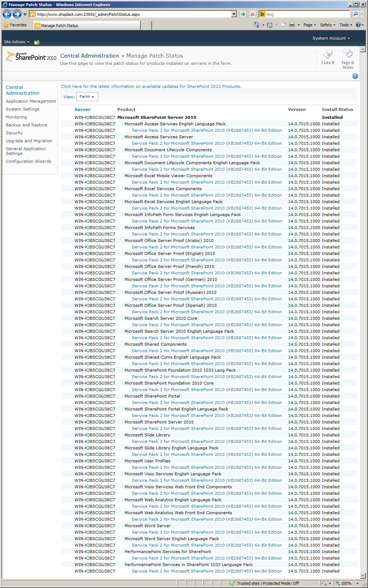Click the Navigate Up folder icon
Image resolution: width=368 pixels, height=588 pixels.
click(37, 42)
